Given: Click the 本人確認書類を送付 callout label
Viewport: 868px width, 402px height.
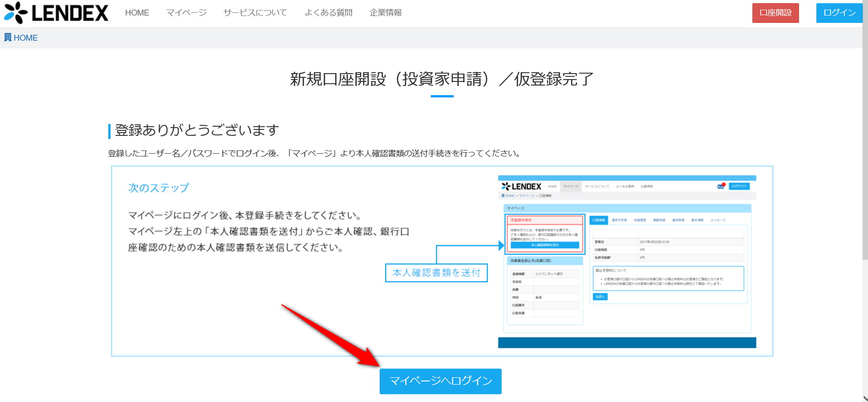Looking at the screenshot, I should coord(436,273).
